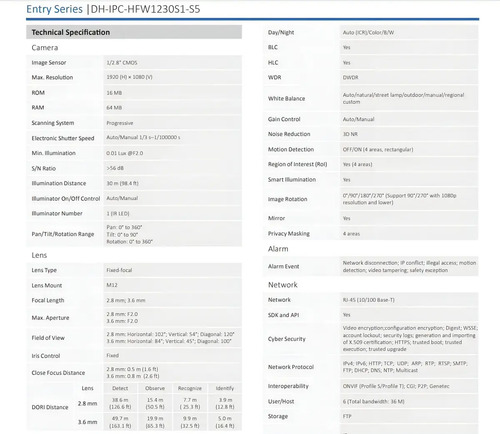Click the 'S/N Ratio' label
This screenshot has height=434, width=500.
(x=44, y=168)
